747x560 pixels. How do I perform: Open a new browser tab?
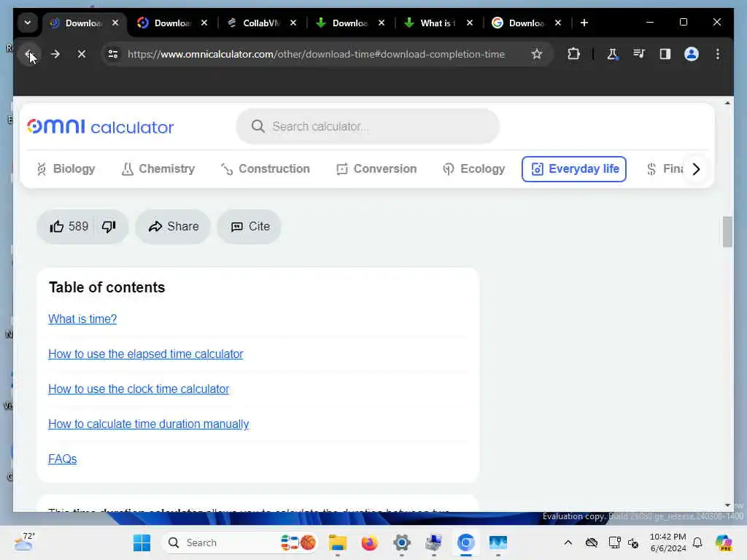[584, 23]
